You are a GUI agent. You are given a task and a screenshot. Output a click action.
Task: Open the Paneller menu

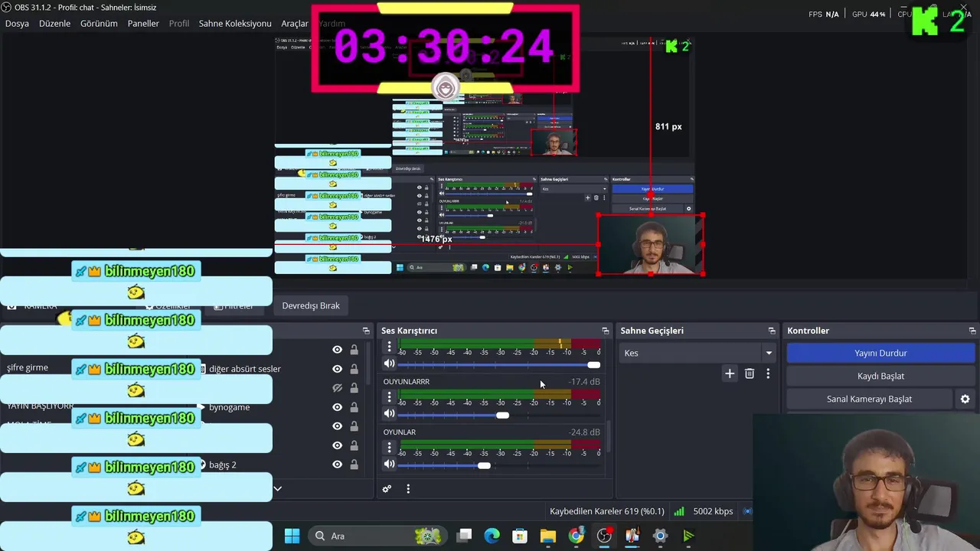pyautogui.click(x=143, y=24)
